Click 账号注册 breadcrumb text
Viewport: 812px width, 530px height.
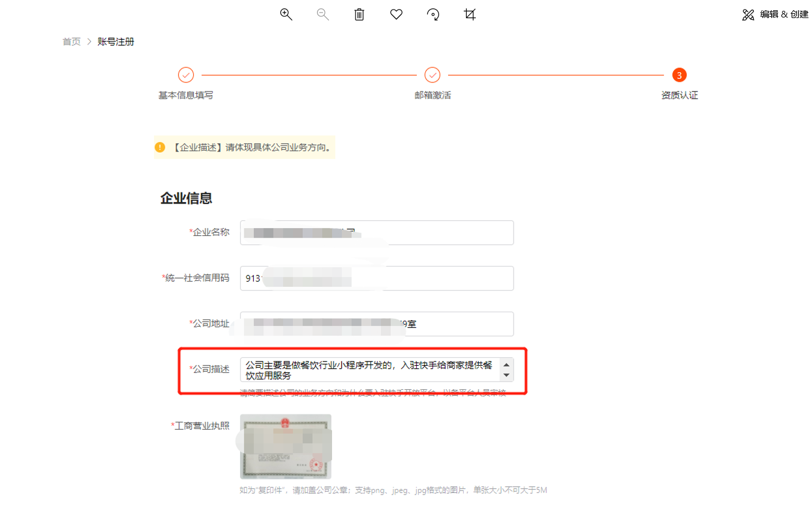click(x=115, y=42)
